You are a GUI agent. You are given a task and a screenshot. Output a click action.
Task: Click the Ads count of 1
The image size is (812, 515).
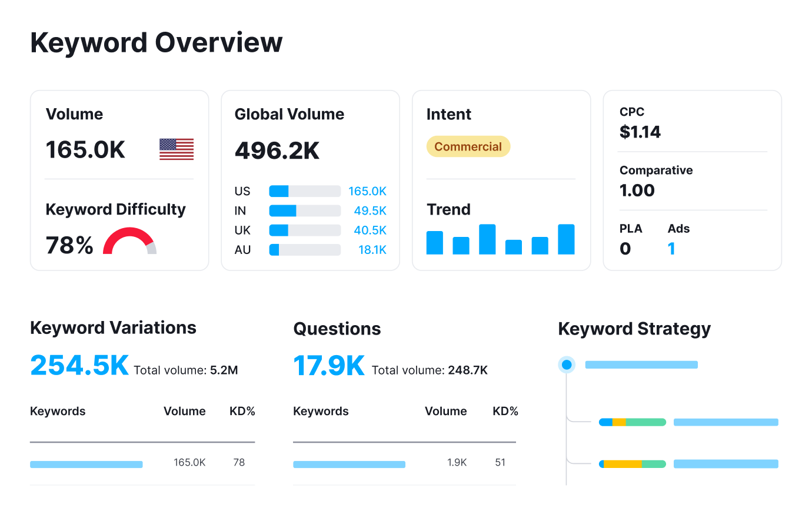pyautogui.click(x=671, y=248)
